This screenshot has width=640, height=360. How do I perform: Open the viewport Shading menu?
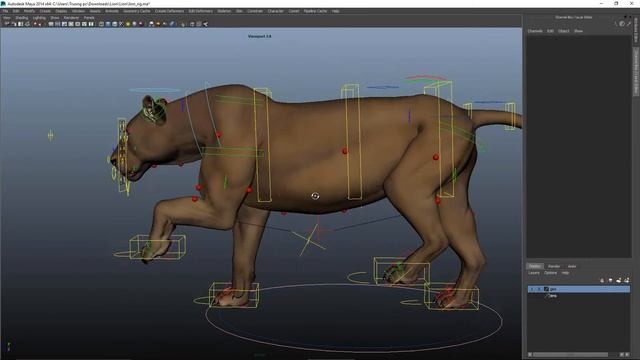click(22, 18)
